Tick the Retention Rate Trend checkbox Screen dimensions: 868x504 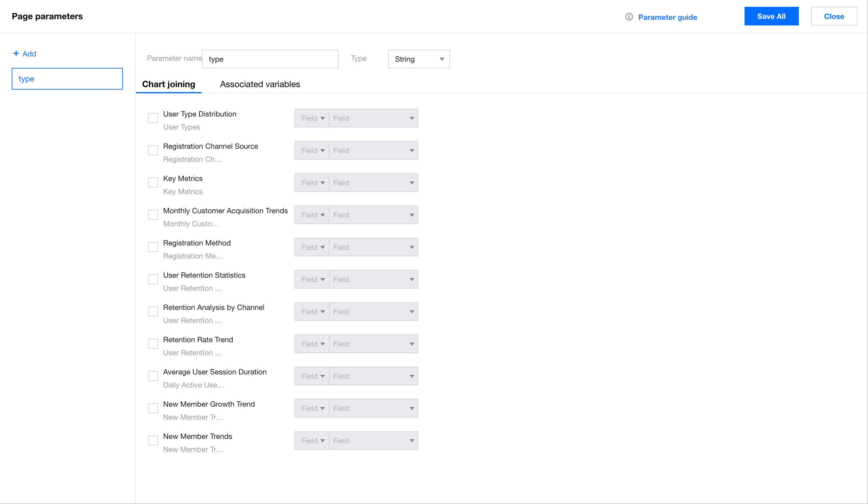click(x=153, y=343)
